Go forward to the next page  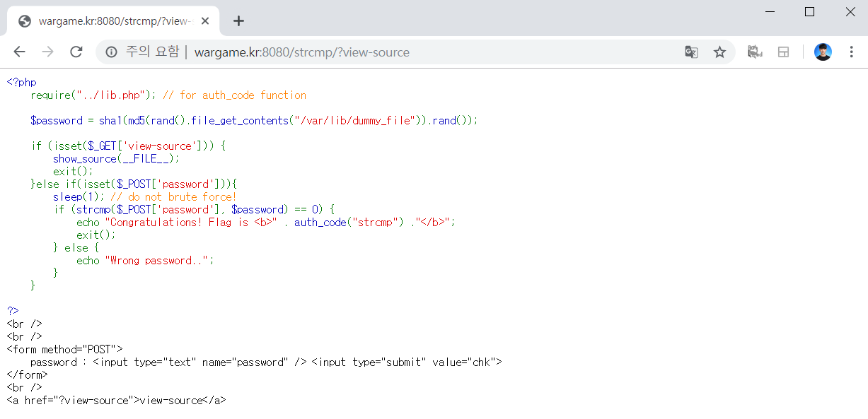(x=47, y=52)
